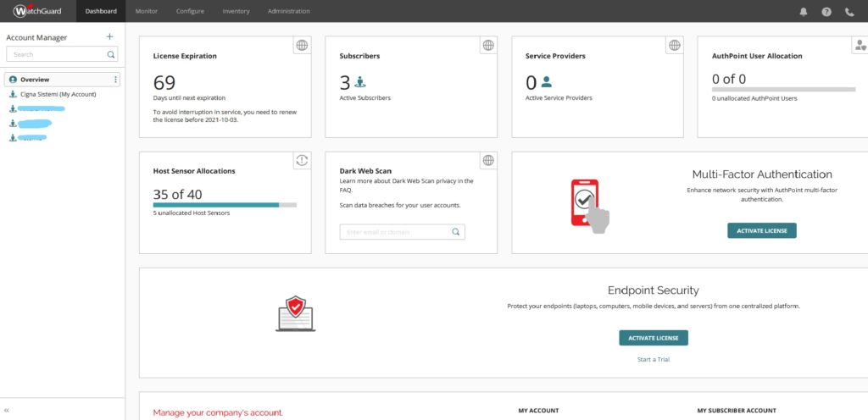The image size is (868, 420).
Task: Open the help question mark icon
Action: [826, 12]
